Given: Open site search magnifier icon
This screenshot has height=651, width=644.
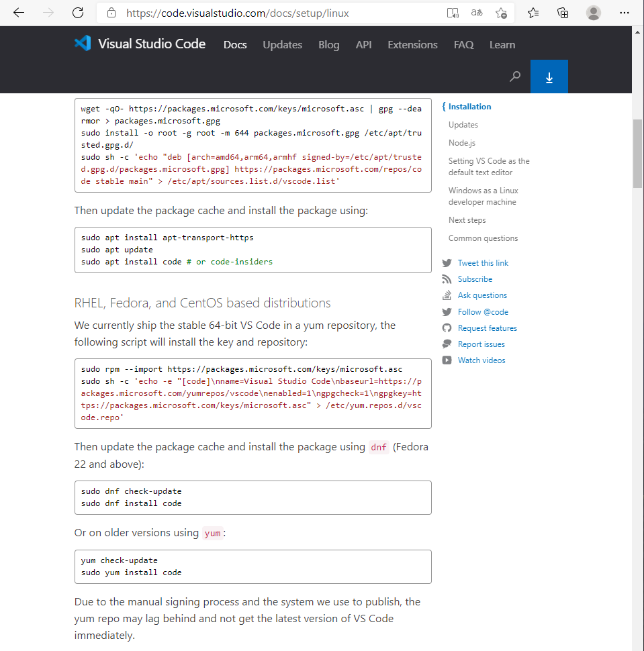Looking at the screenshot, I should tap(515, 77).
